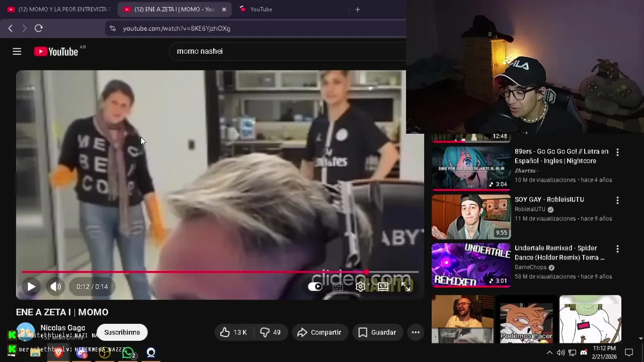This screenshot has height=362, width=644.
Task: Switch player to theater mode
Action: 383,287
